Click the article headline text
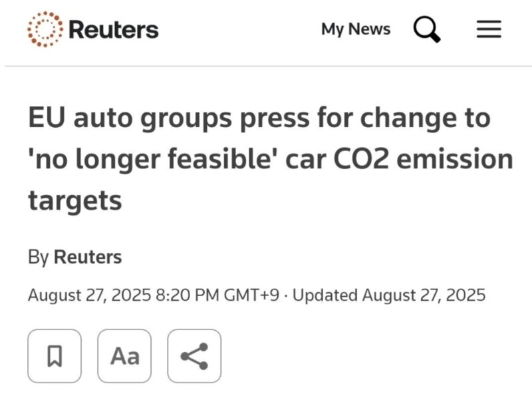The height and width of the screenshot is (398, 532). pyautogui.click(x=271, y=159)
